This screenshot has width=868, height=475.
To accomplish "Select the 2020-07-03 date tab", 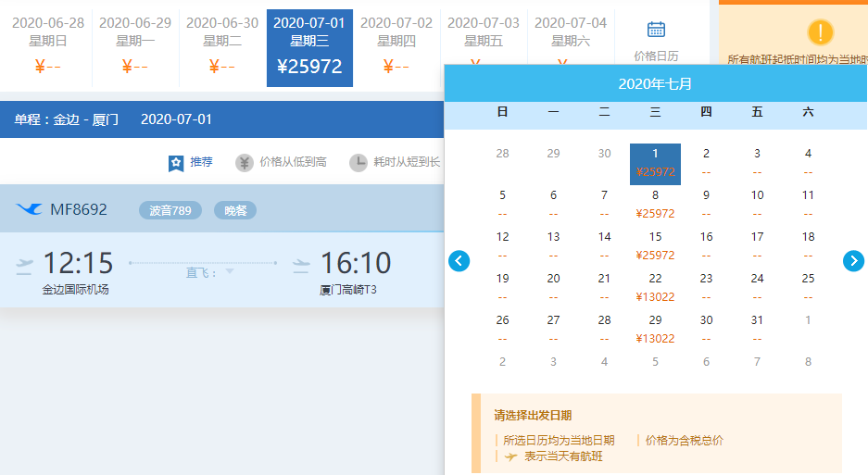I will tap(484, 36).
